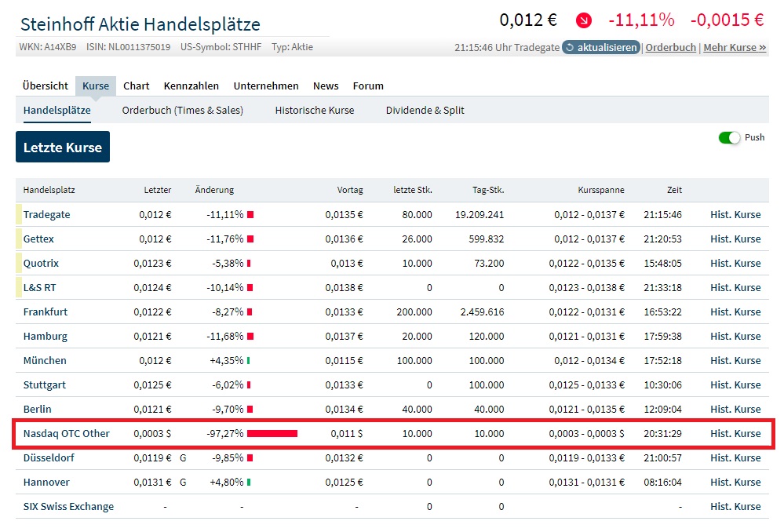Open the Nasdaq OTC Other link
This screenshot has width=784, height=532.
(67, 433)
